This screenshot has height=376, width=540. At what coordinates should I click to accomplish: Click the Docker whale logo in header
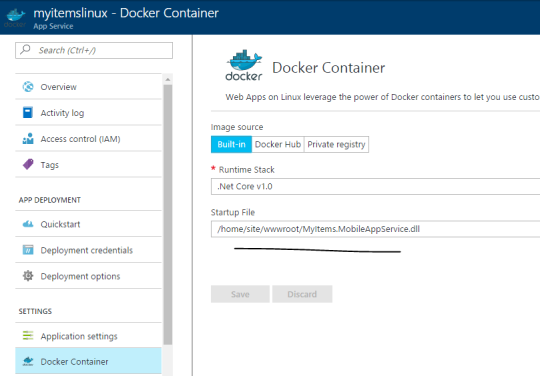pos(15,17)
